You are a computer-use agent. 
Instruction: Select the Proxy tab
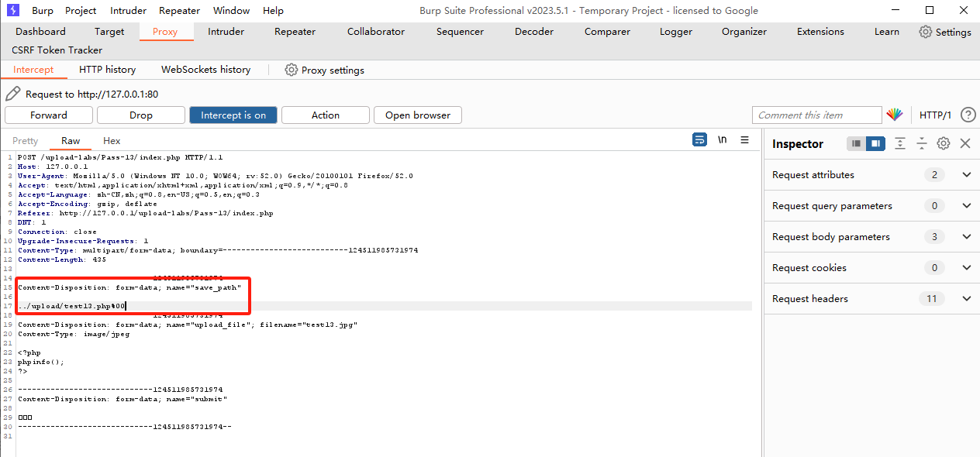165,32
